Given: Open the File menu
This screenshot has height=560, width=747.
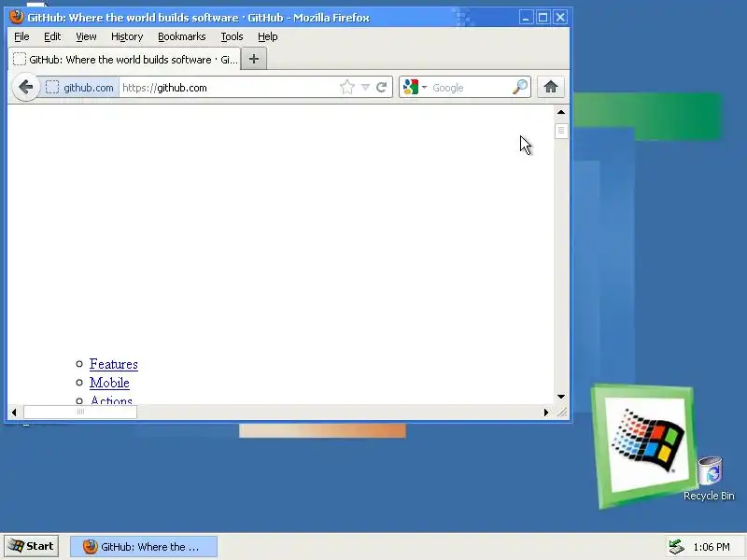Looking at the screenshot, I should point(21,36).
